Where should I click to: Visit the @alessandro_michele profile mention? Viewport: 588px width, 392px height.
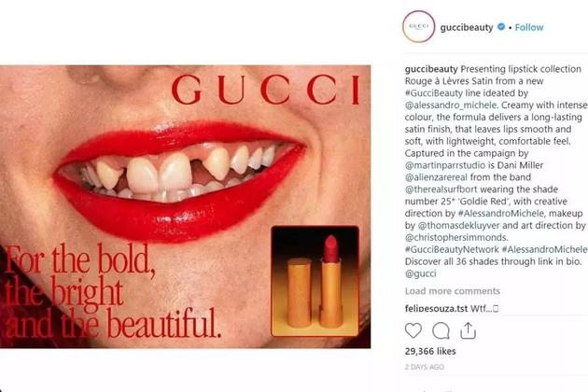point(451,105)
